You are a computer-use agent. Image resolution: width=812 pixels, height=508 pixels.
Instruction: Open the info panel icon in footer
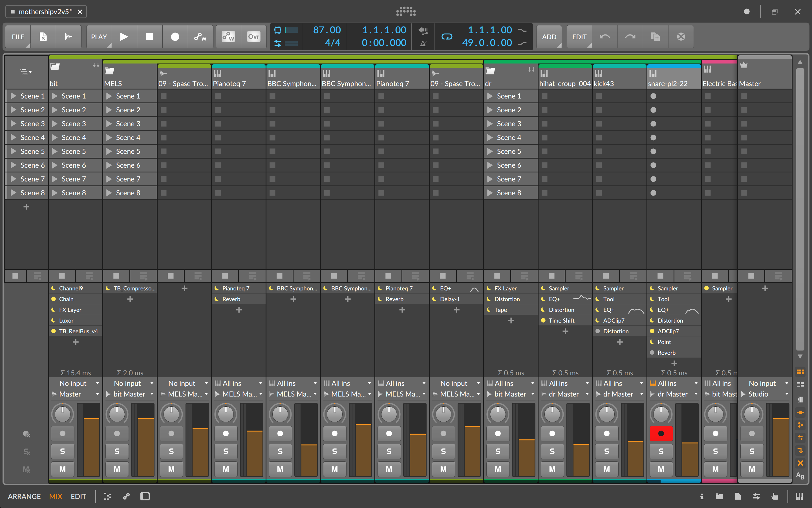click(701, 496)
